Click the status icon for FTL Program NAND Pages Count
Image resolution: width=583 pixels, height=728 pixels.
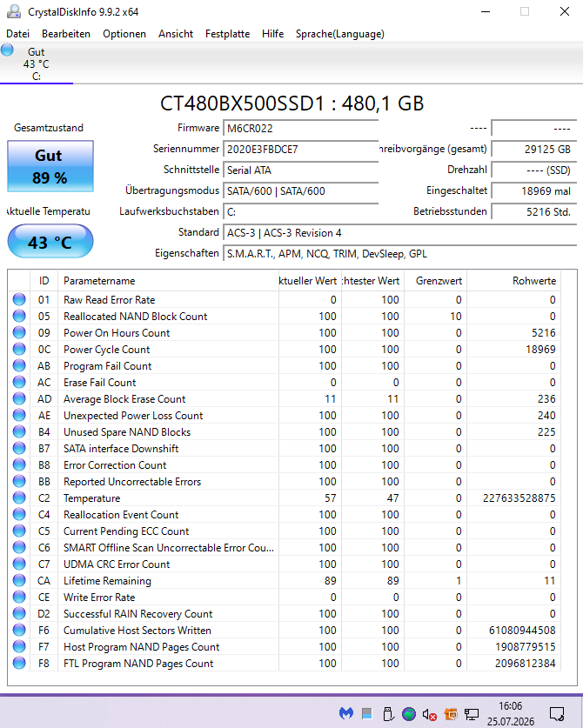click(x=19, y=663)
